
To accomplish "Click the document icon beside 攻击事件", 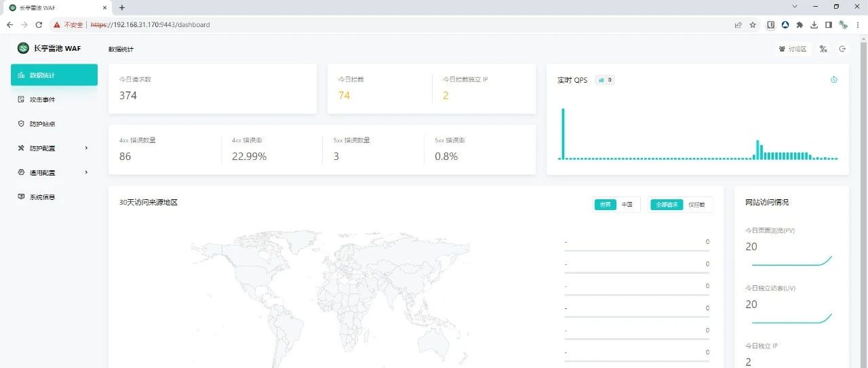I will (x=22, y=100).
